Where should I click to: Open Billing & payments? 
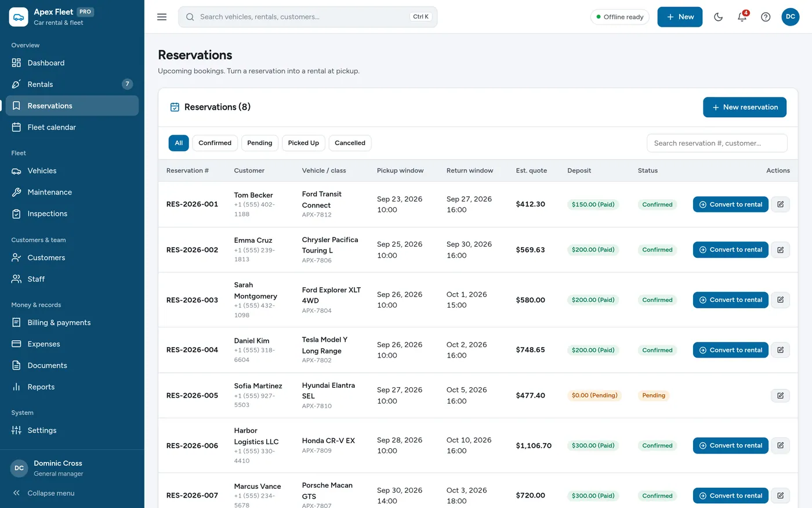pos(72,323)
